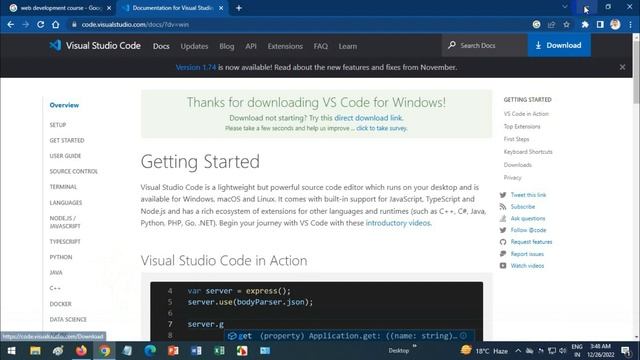Image resolution: width=640 pixels, height=360 pixels.
Task: Open the Extensions navigation item
Action: tap(285, 46)
